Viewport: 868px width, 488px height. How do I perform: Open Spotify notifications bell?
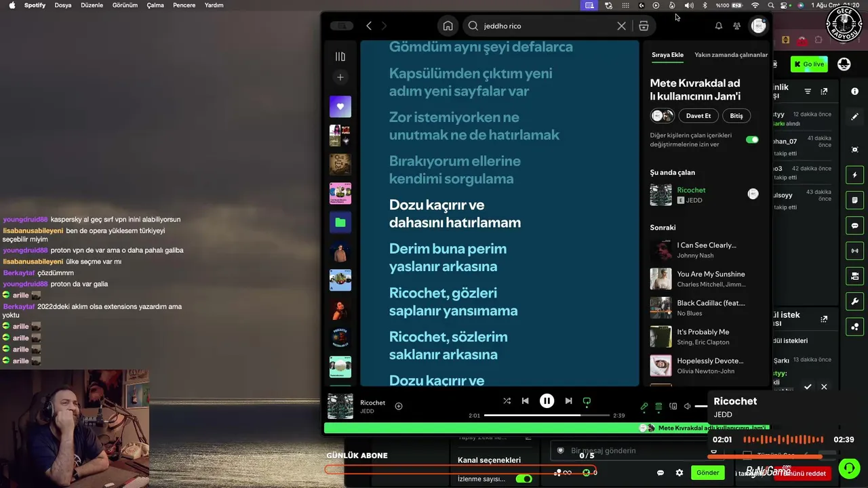coord(719,26)
